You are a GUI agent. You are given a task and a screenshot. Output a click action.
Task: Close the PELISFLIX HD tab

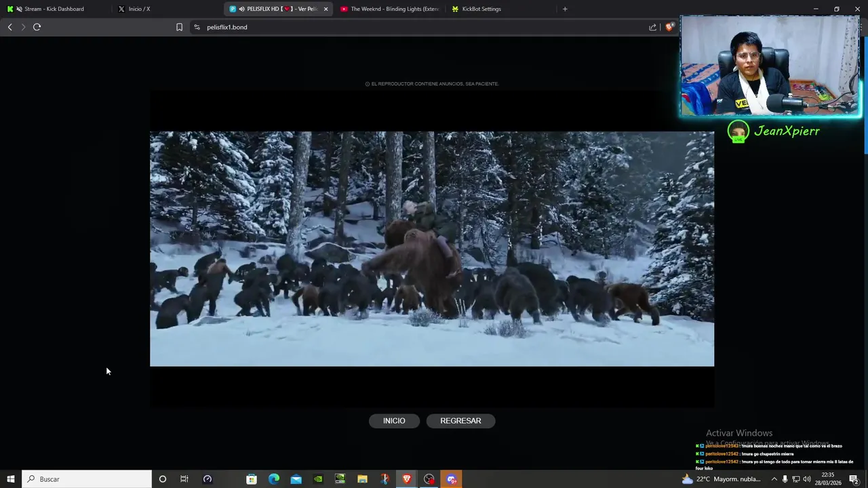coord(325,9)
